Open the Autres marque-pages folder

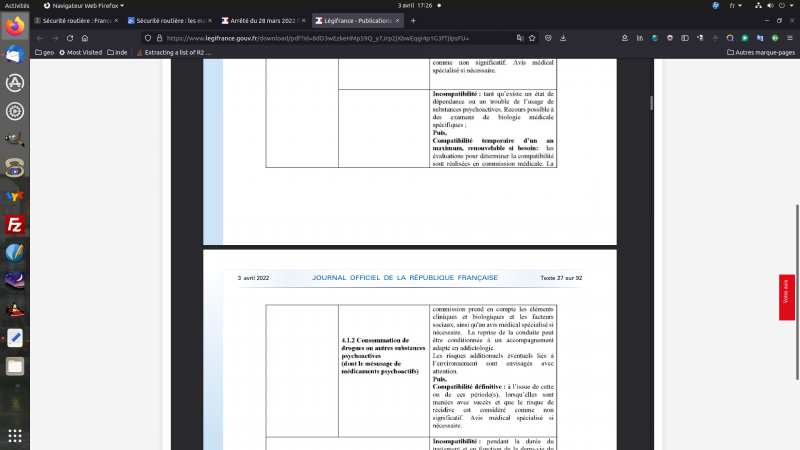[x=759, y=52]
